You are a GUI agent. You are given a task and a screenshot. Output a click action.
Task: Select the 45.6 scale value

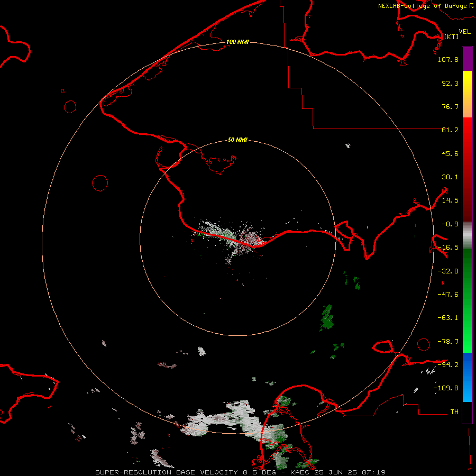(x=450, y=153)
